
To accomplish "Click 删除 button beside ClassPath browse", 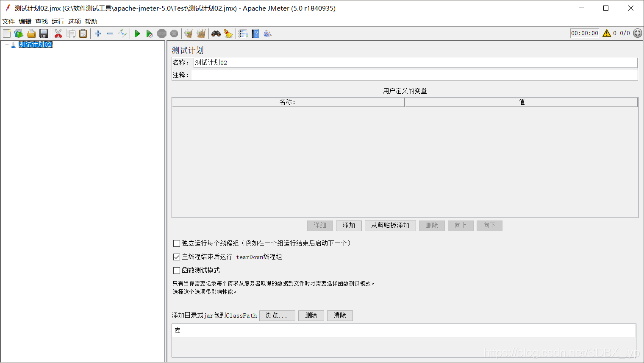I will click(311, 316).
